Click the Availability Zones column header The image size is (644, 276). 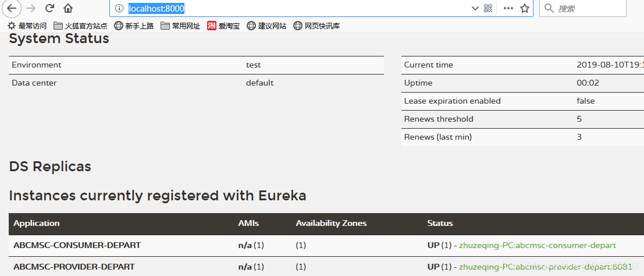tap(331, 224)
